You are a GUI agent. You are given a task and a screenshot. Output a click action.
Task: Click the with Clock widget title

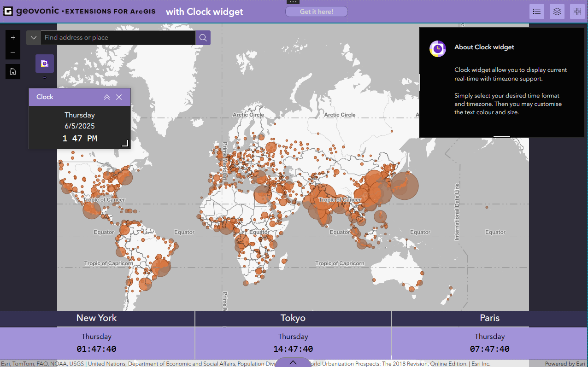point(204,12)
